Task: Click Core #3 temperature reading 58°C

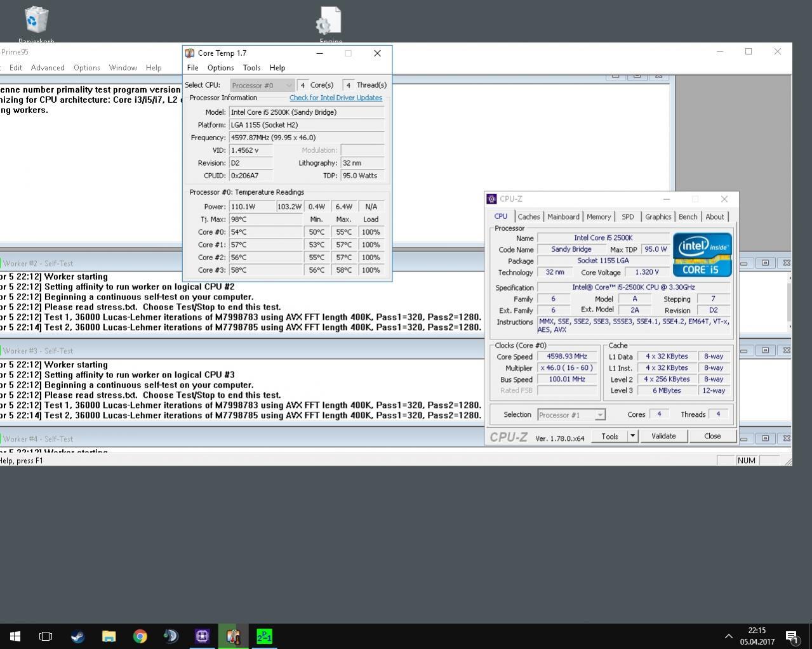Action: click(266, 270)
